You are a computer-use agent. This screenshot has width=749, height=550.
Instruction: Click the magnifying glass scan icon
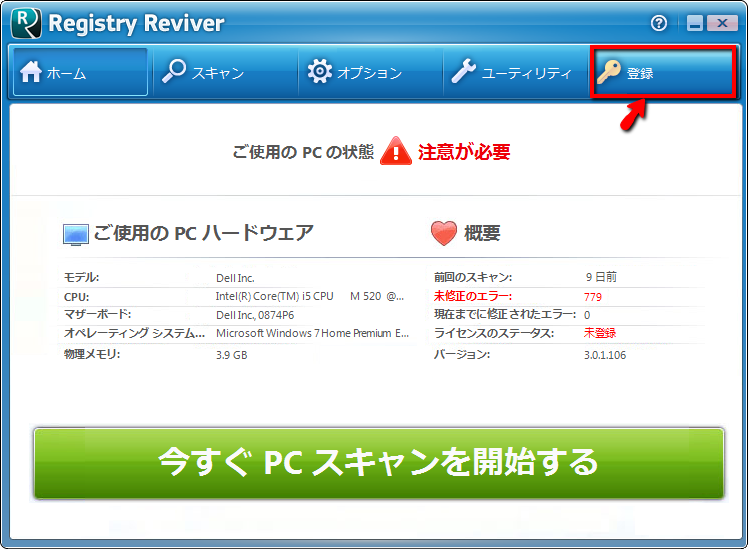[173, 71]
